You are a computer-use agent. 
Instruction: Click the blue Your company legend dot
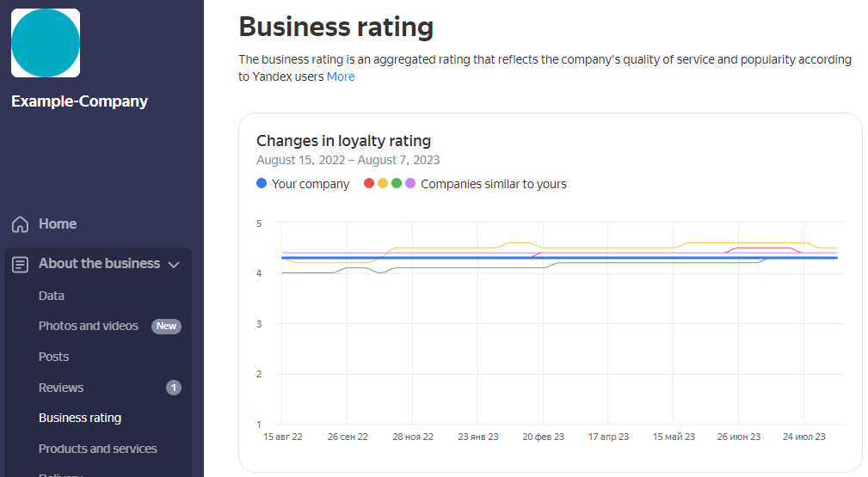(x=262, y=184)
